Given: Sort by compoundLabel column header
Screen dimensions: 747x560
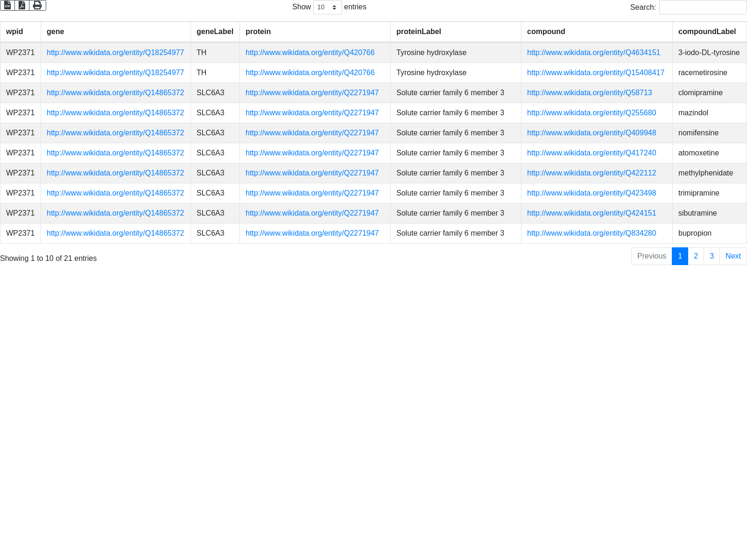Looking at the screenshot, I should click(707, 32).
